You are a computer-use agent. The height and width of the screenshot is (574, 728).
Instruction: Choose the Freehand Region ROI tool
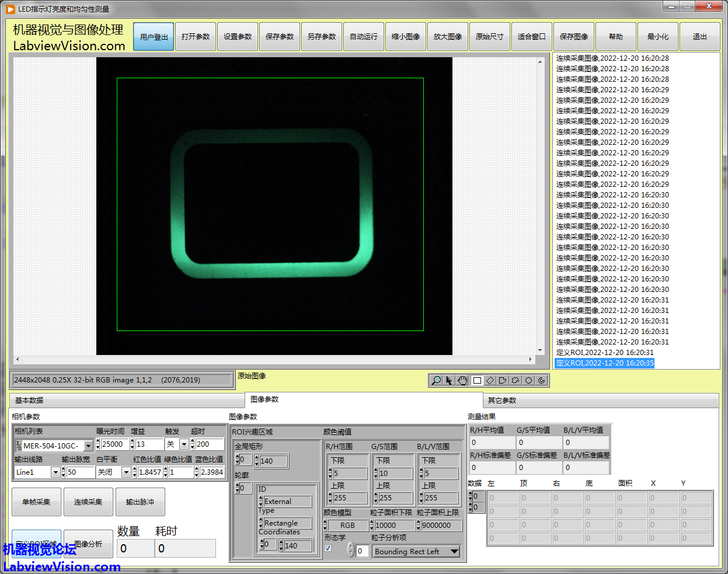(515, 380)
